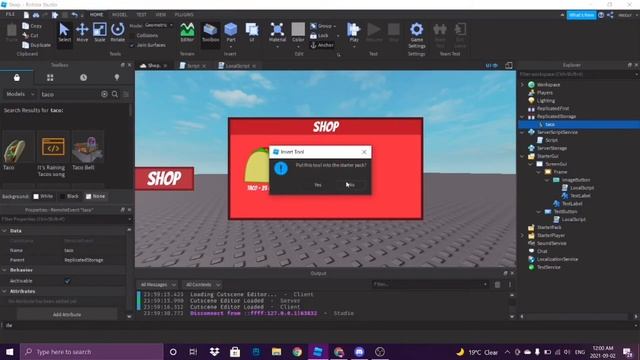Select Black background option
Screen dimensions: 640x360
pyautogui.click(x=69, y=196)
